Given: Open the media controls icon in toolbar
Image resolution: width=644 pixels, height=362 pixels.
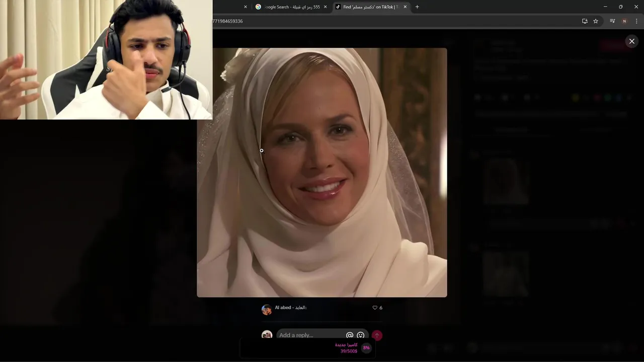Looking at the screenshot, I should [612, 21].
